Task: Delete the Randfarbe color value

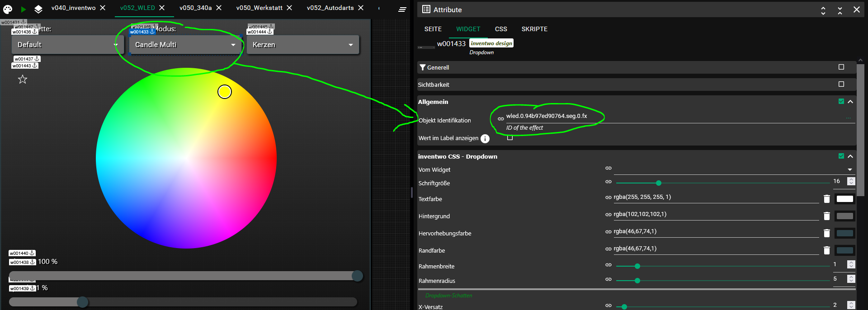Action: point(826,250)
